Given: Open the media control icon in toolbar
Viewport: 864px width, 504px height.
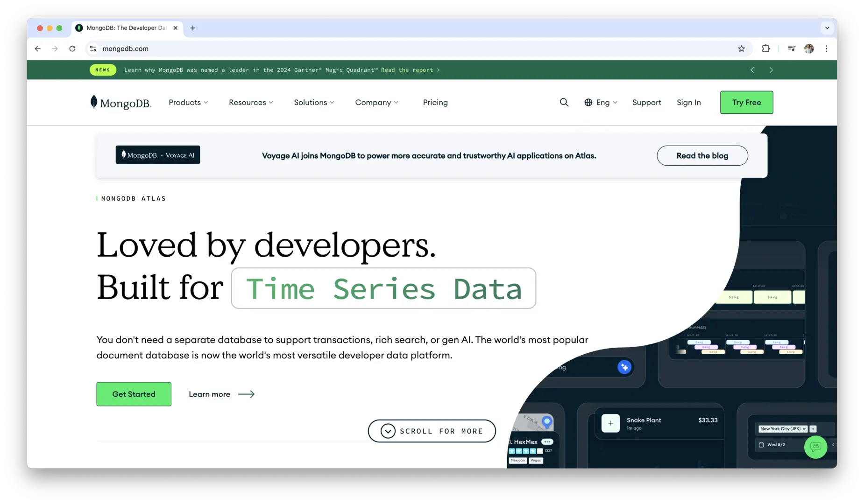Looking at the screenshot, I should (x=792, y=49).
